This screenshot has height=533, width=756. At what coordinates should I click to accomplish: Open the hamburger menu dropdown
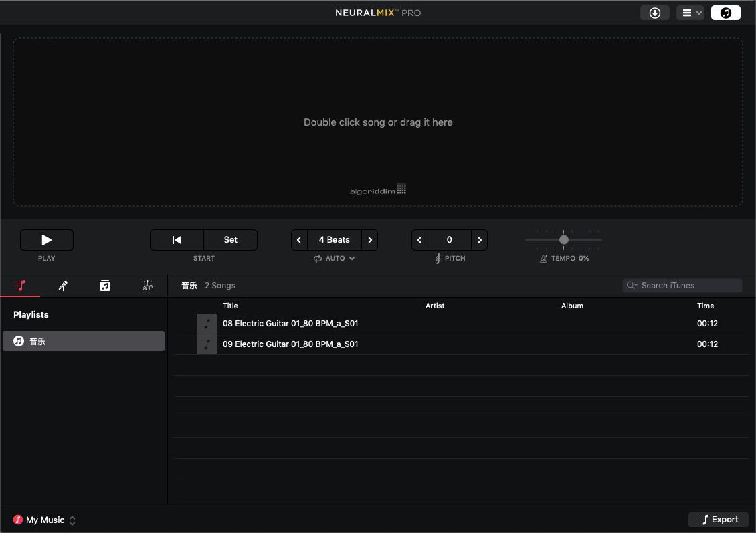(690, 13)
